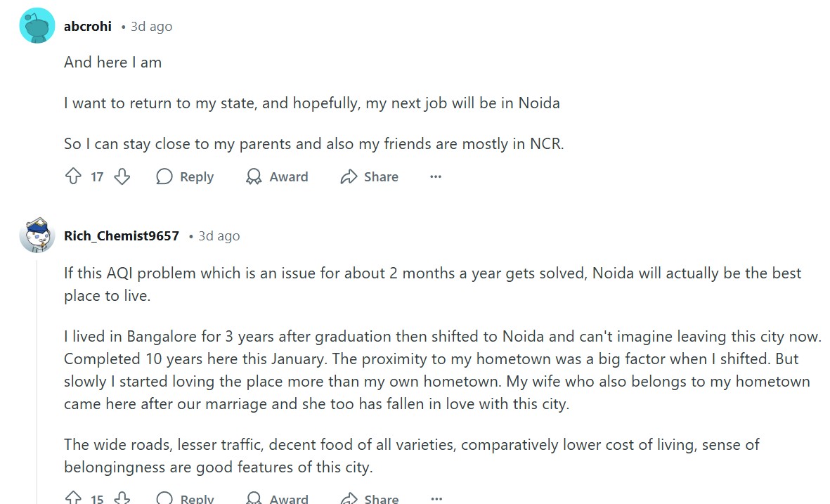Click the share arrow icon under abcrohi's comment
Viewport: 830px width, 504px height.
[349, 176]
